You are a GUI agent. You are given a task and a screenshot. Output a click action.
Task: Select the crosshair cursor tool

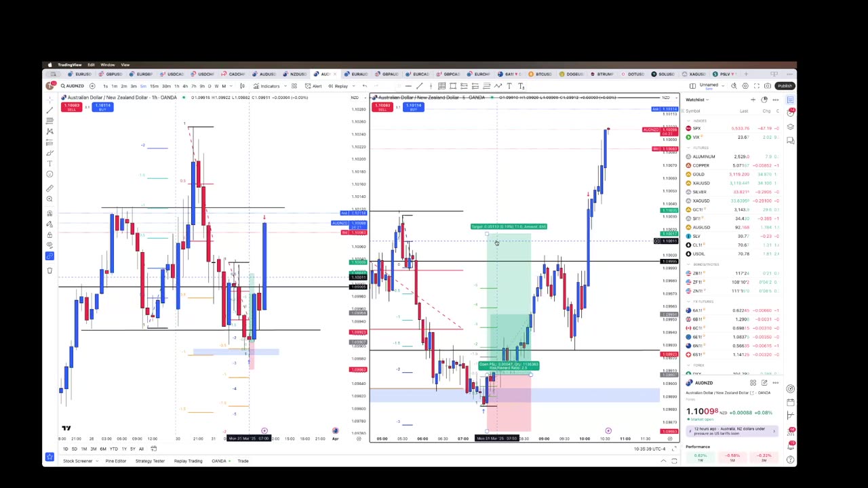[50, 100]
